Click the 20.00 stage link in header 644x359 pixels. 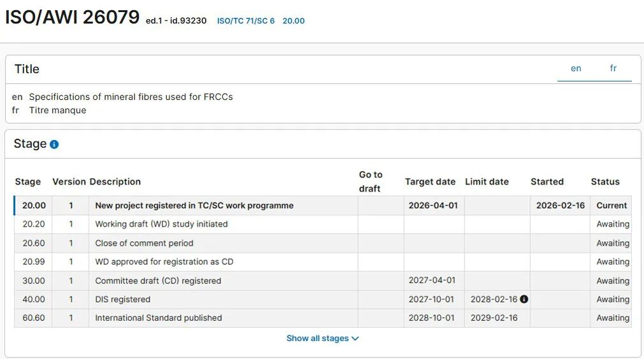[294, 21]
